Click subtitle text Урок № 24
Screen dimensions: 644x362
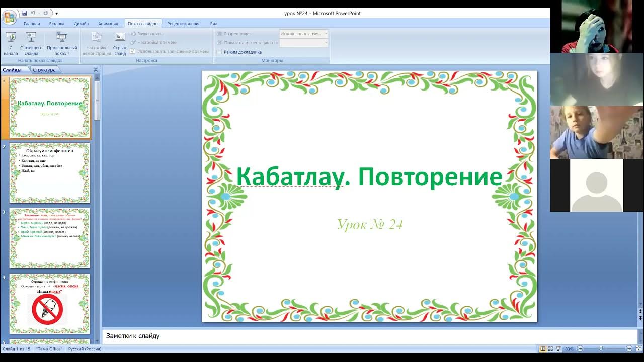pyautogui.click(x=370, y=224)
